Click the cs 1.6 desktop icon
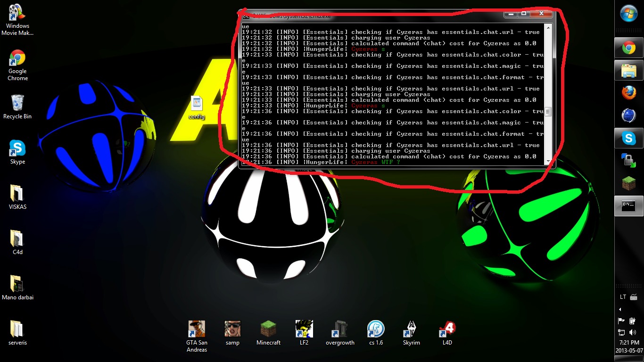This screenshot has width=644, height=362. tap(376, 329)
